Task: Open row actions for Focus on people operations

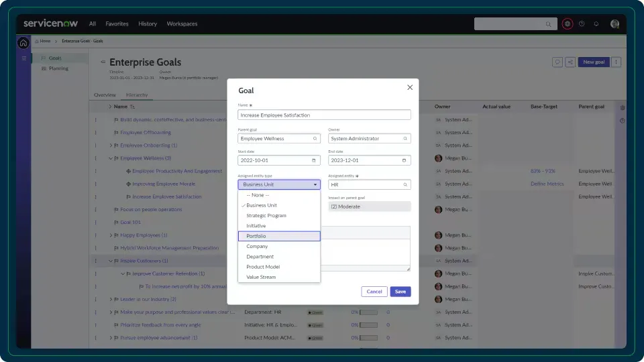Action: [x=96, y=210]
